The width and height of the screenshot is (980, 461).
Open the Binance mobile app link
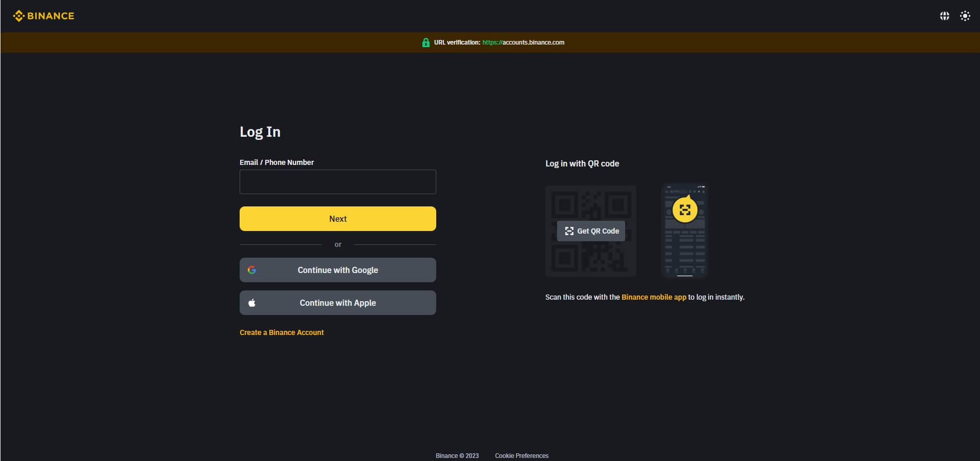coord(654,297)
